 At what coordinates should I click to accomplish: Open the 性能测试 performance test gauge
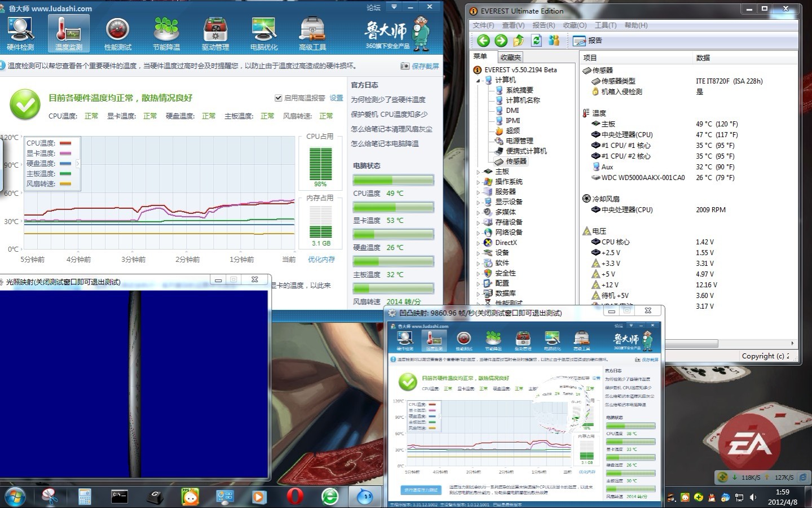coord(118,33)
